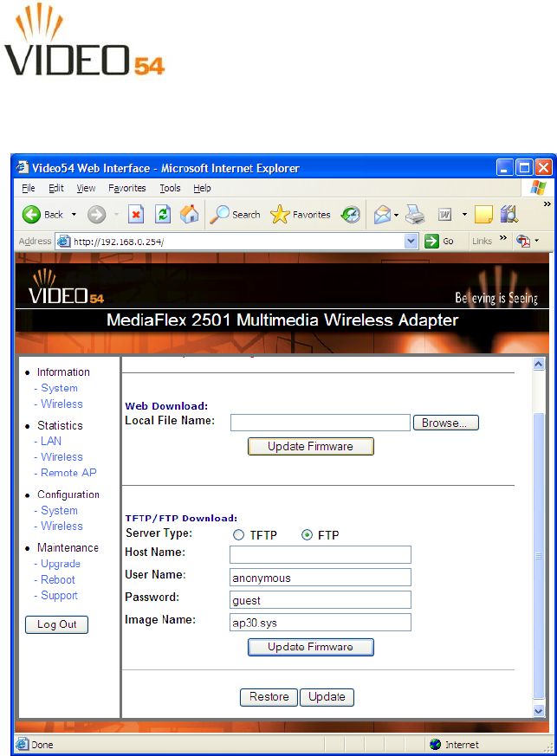Click the green Go arrow icon
The image size is (557, 756).
431,241
